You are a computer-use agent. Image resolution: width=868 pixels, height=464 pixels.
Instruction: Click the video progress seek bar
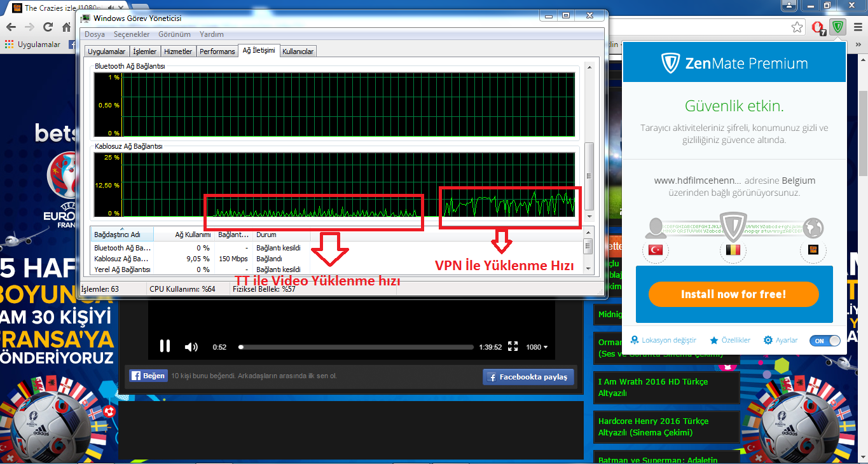coord(356,347)
